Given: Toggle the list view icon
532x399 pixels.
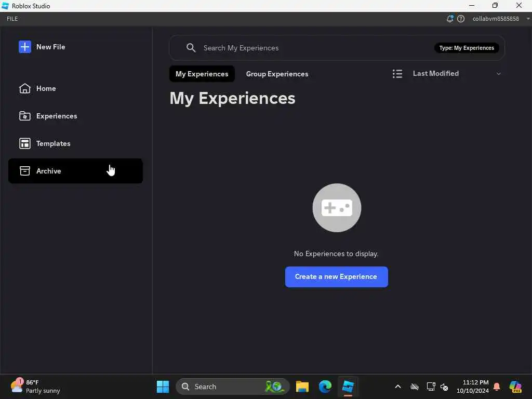Looking at the screenshot, I should click(397, 74).
